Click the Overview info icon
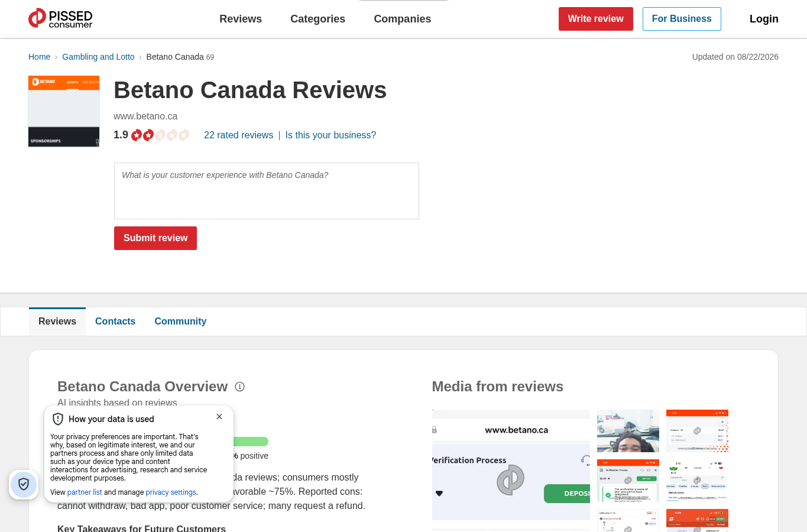807x532 pixels. (239, 387)
